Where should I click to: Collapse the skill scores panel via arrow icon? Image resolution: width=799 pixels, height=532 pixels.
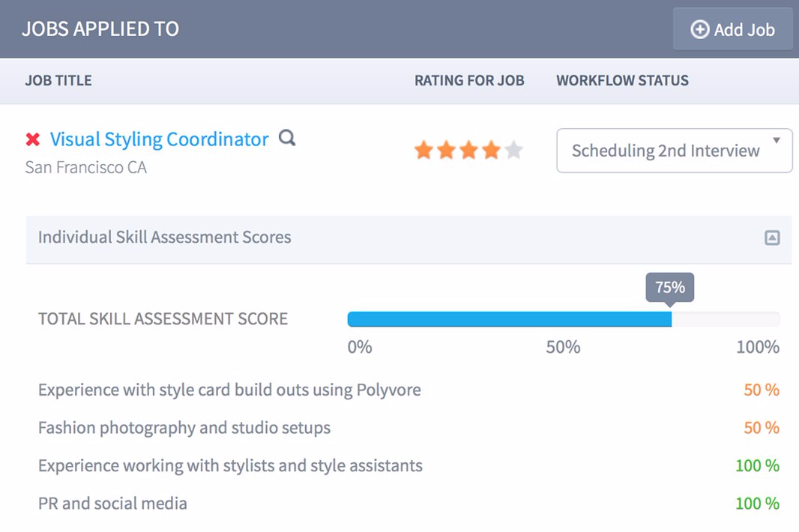771,237
